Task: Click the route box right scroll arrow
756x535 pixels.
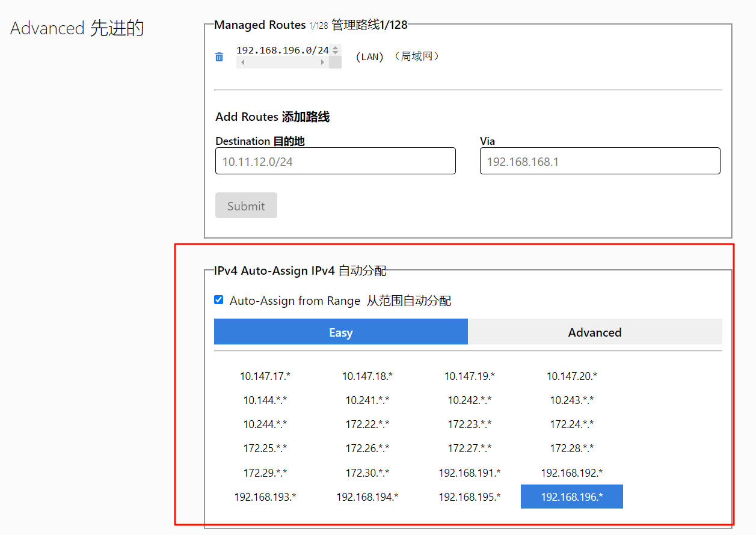Action: click(322, 63)
